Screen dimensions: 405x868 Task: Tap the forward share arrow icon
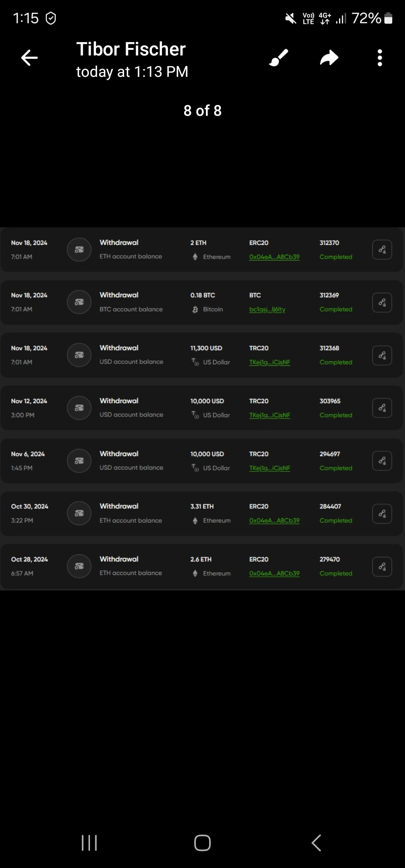coord(329,58)
